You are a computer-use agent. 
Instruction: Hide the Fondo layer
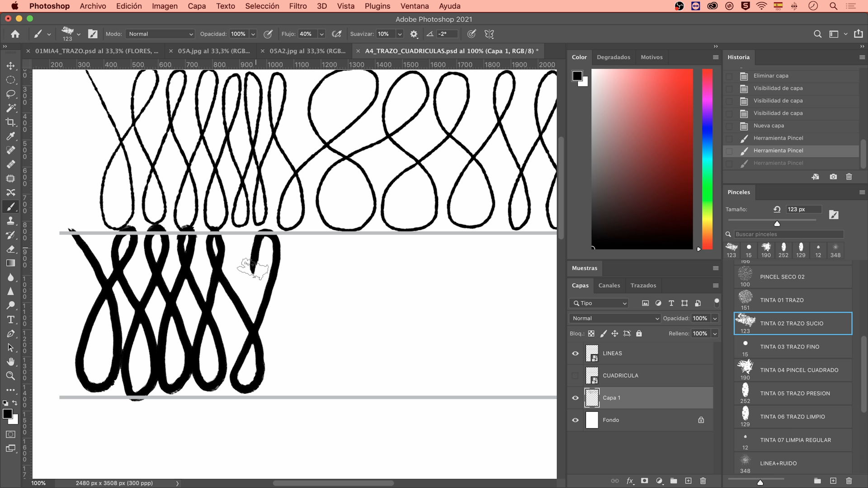(575, 420)
